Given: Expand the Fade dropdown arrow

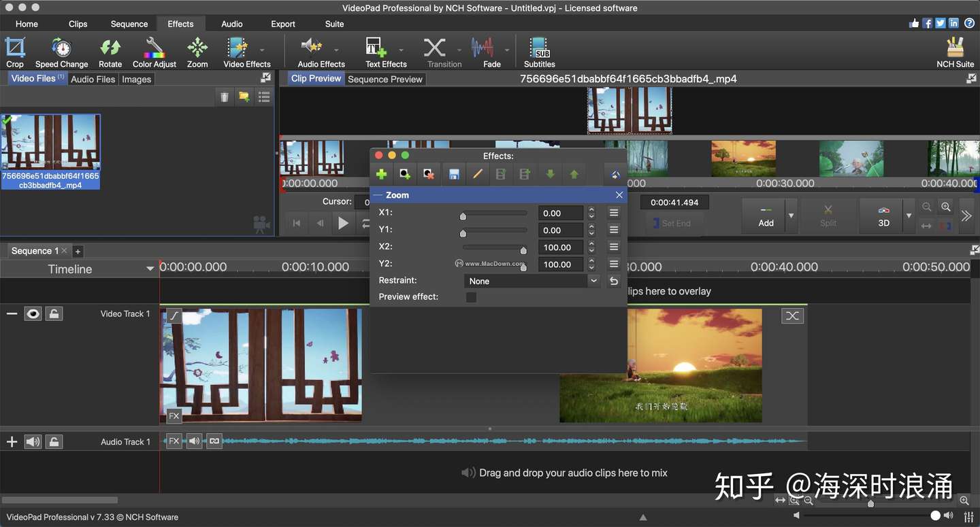Looking at the screenshot, I should click(x=507, y=50).
